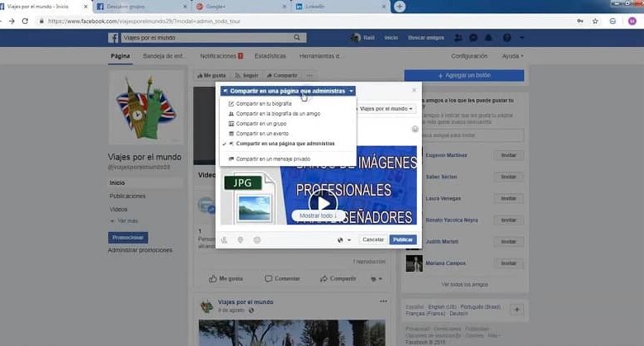Open Videos in the left sidebar

point(118,209)
